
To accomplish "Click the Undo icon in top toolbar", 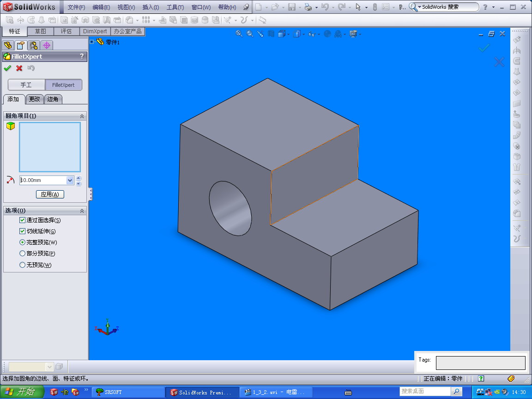I will pos(325,7).
